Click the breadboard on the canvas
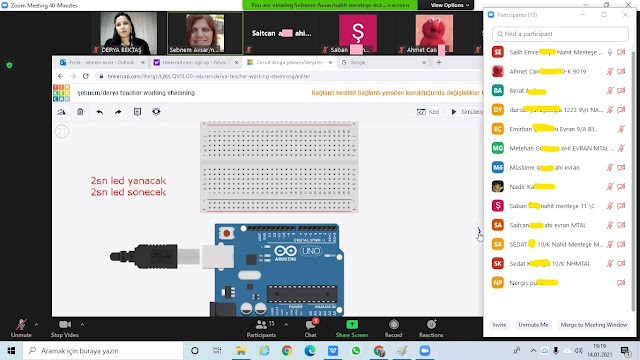 coord(279,167)
